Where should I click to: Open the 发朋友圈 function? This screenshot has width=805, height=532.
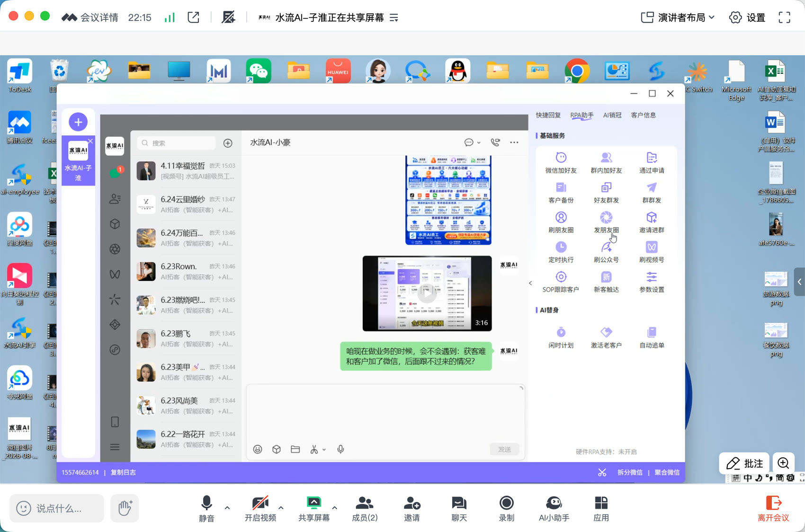606,222
